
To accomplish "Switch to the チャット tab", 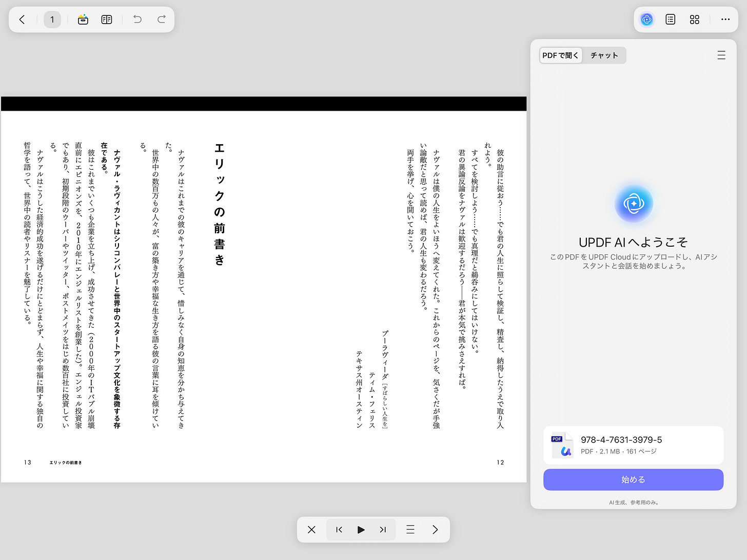I will (604, 55).
